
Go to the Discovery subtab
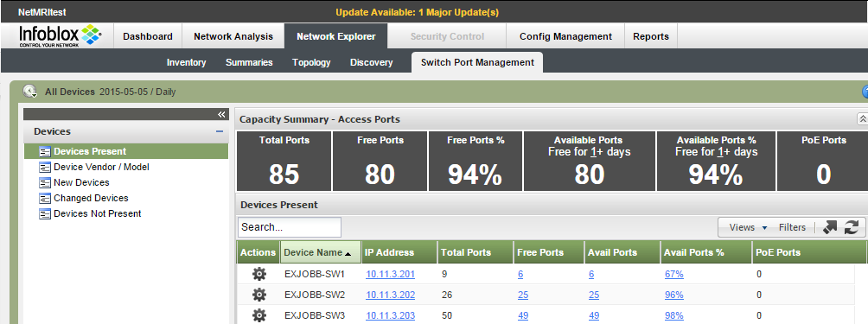click(372, 62)
